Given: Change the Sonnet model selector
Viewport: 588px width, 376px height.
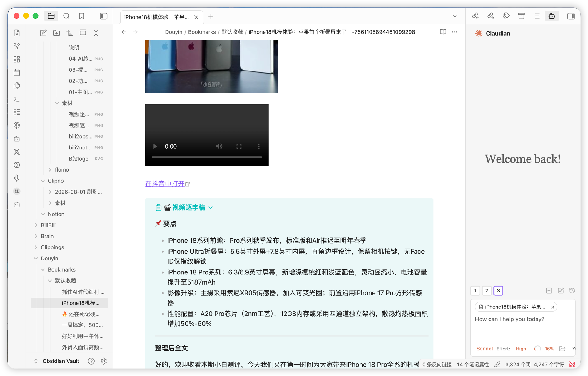Looking at the screenshot, I should (485, 349).
